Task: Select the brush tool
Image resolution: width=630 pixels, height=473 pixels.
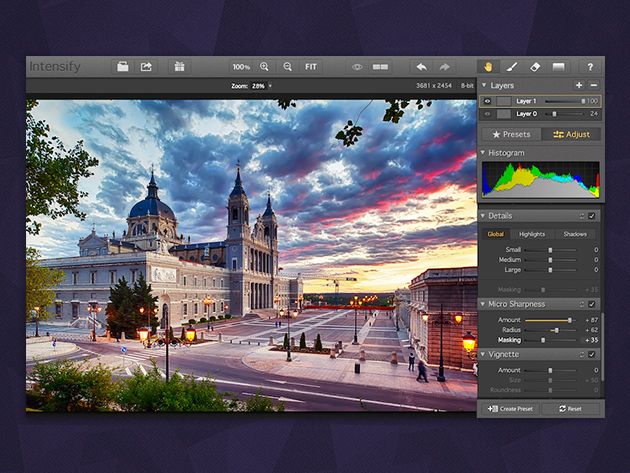Action: 511,67
